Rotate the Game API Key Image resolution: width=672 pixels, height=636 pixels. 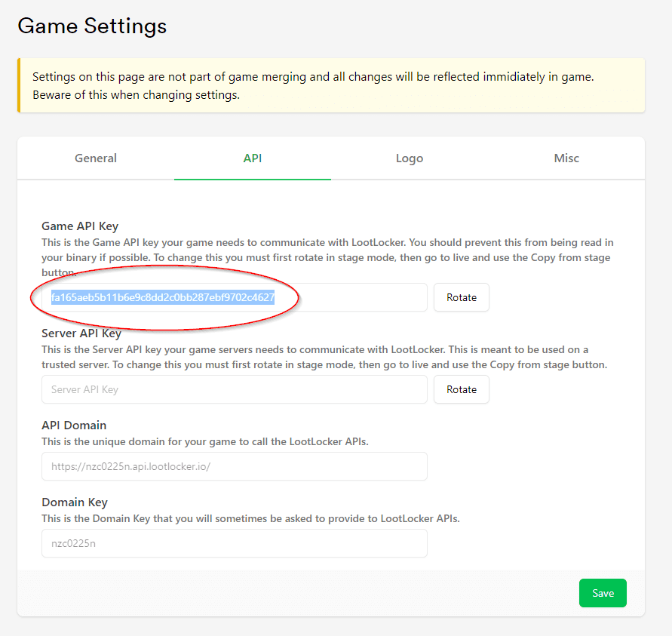pyautogui.click(x=461, y=297)
